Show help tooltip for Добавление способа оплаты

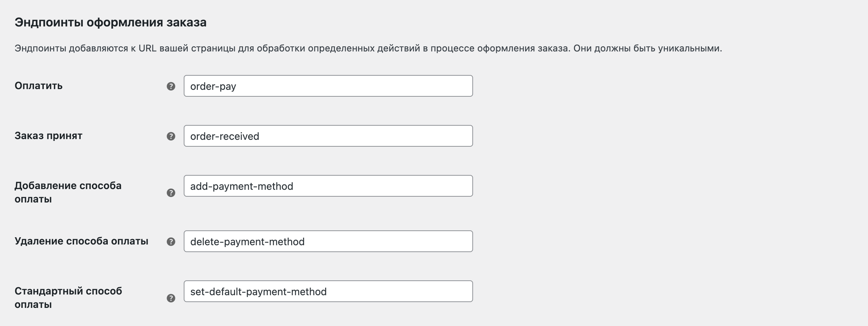[x=171, y=193]
